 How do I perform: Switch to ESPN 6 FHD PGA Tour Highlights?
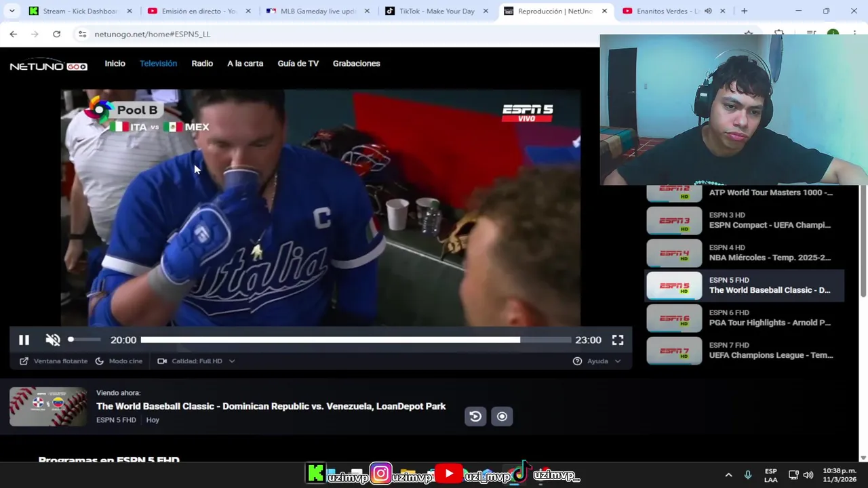pyautogui.click(x=745, y=318)
